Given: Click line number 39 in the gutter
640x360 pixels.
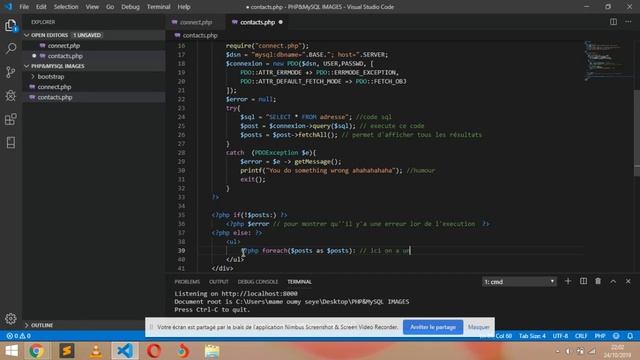Looking at the screenshot, I should pos(181,251).
